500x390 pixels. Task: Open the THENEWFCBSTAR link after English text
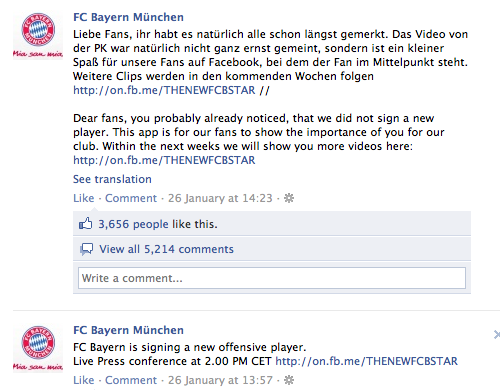point(164,160)
